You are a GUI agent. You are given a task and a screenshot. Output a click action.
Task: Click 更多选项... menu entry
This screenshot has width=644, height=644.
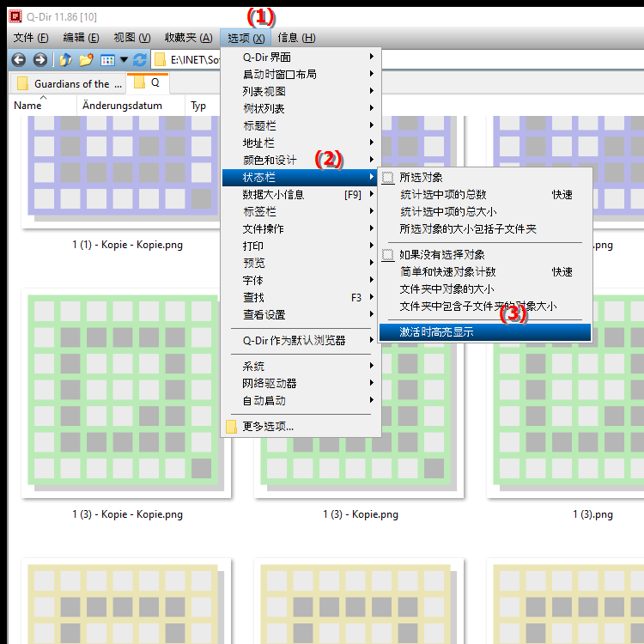(301, 427)
